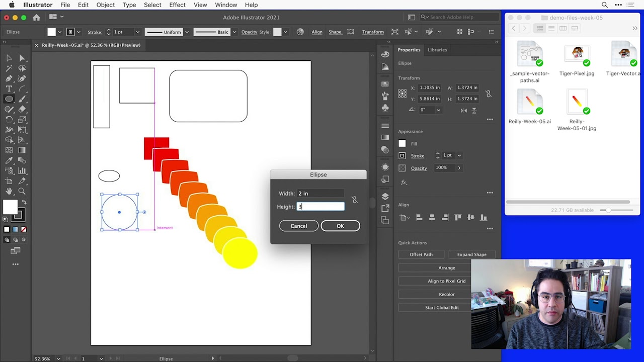Open Basic brush definition dropdown
This screenshot has width=644, height=362.
point(234,32)
